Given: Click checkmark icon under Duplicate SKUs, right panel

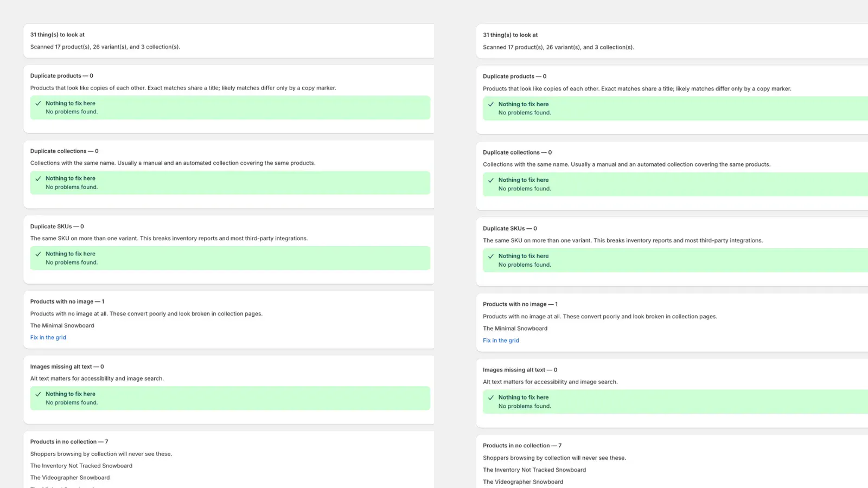Looking at the screenshot, I should click(x=491, y=256).
